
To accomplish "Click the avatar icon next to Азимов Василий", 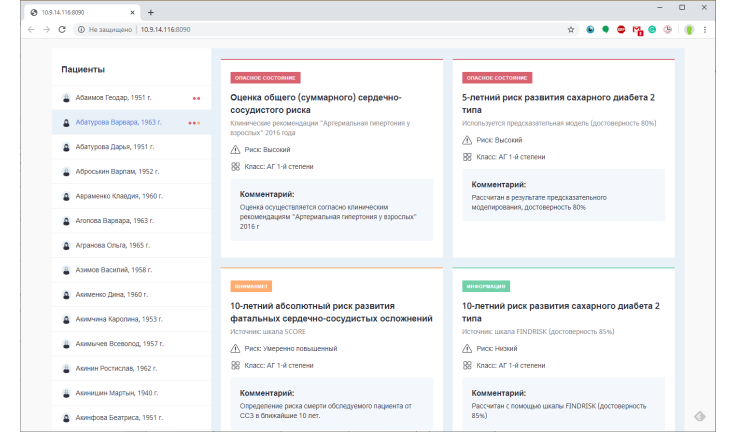I will [67, 270].
